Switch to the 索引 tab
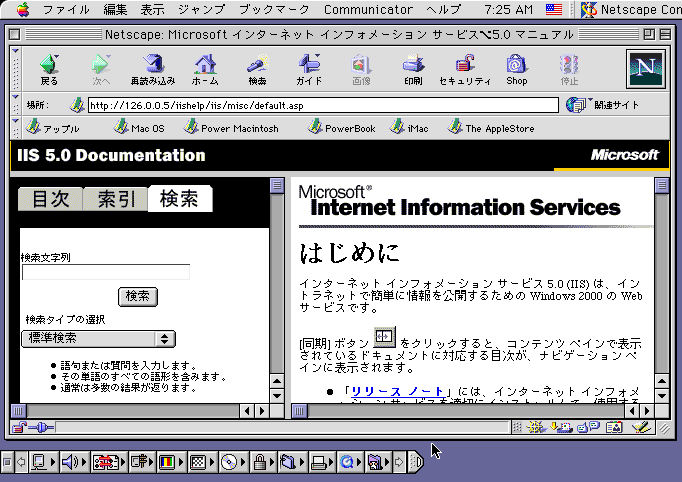 point(116,199)
